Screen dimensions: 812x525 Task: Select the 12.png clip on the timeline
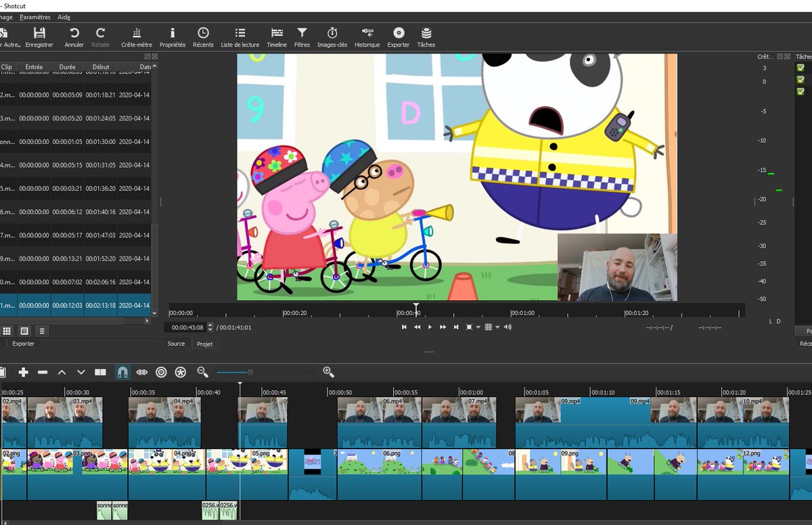(x=743, y=474)
